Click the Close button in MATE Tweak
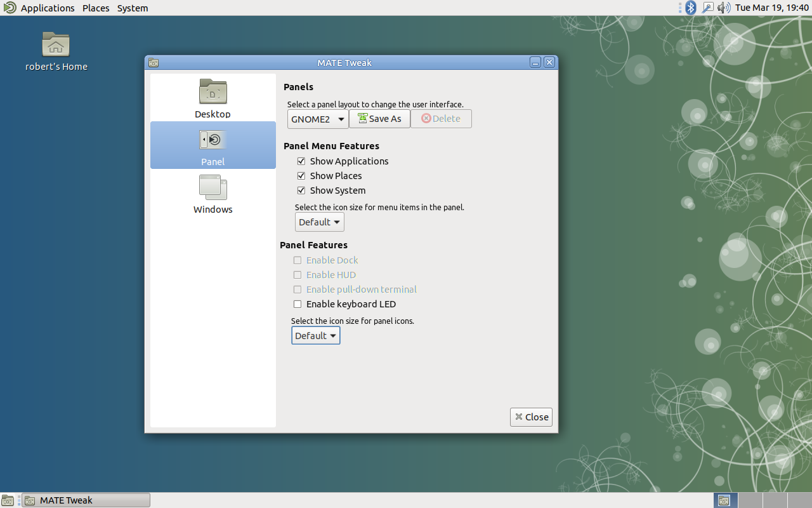Screen dimensions: 812x508 pos(531,417)
